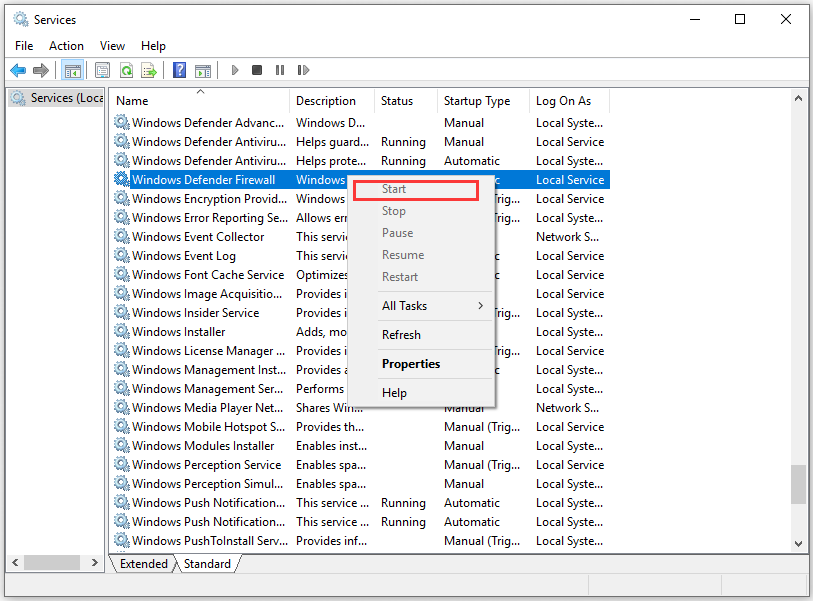Click gear icon of Windows PushToInstall Service row
The image size is (813, 601).
[122, 540]
